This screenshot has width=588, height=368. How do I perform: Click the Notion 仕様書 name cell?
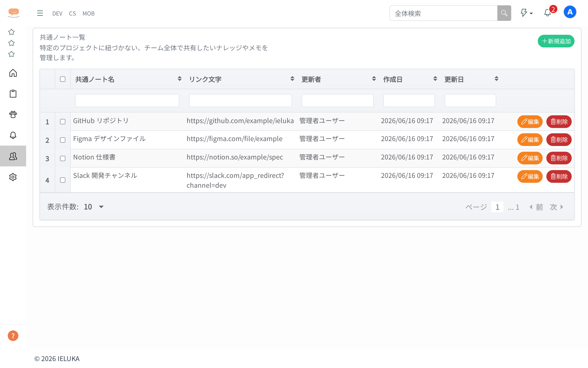pyautogui.click(x=94, y=157)
